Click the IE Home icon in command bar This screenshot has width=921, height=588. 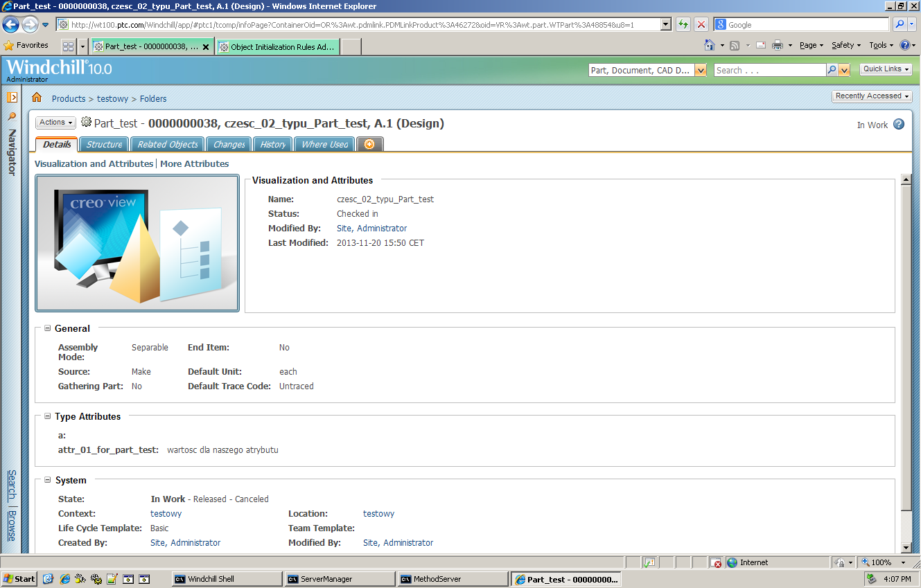(710, 45)
